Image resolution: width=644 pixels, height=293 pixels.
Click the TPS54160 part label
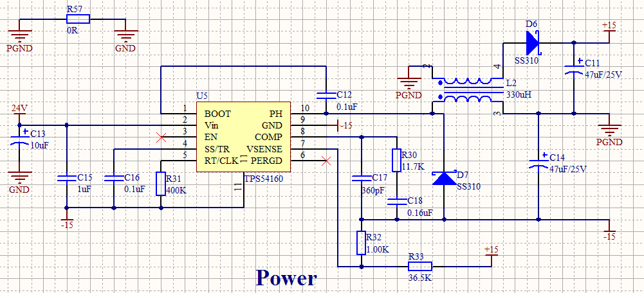(x=263, y=179)
